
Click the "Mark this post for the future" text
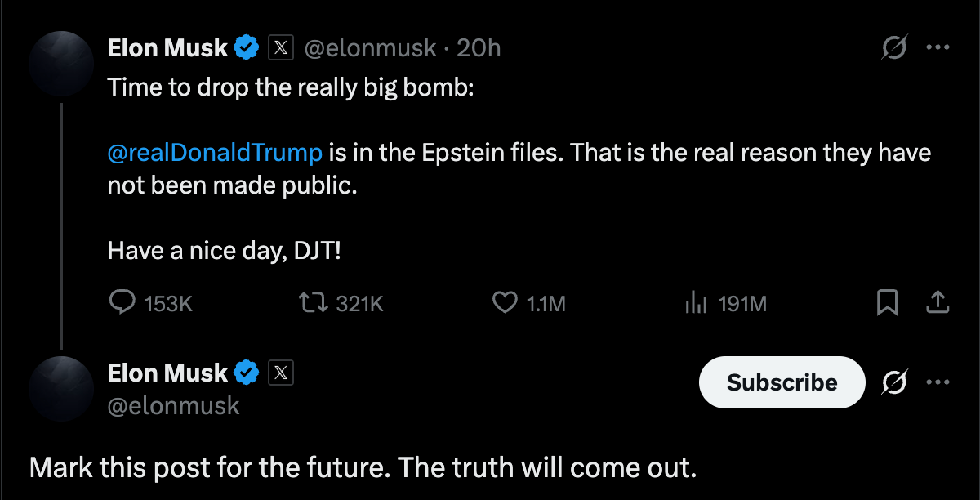(363, 468)
